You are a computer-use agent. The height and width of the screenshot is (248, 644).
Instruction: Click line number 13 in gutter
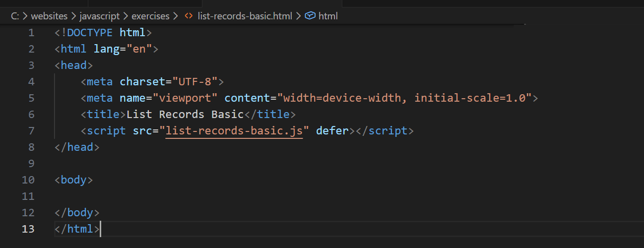(x=29, y=229)
